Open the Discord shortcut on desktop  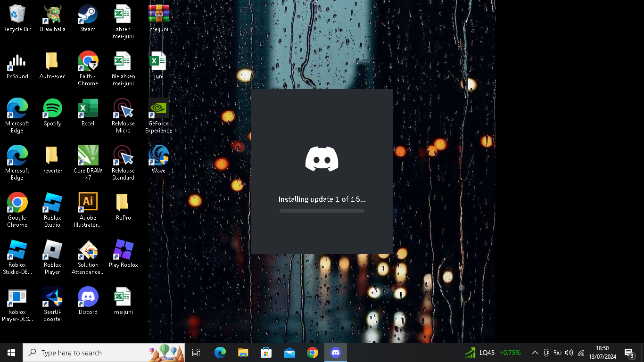coord(88,302)
